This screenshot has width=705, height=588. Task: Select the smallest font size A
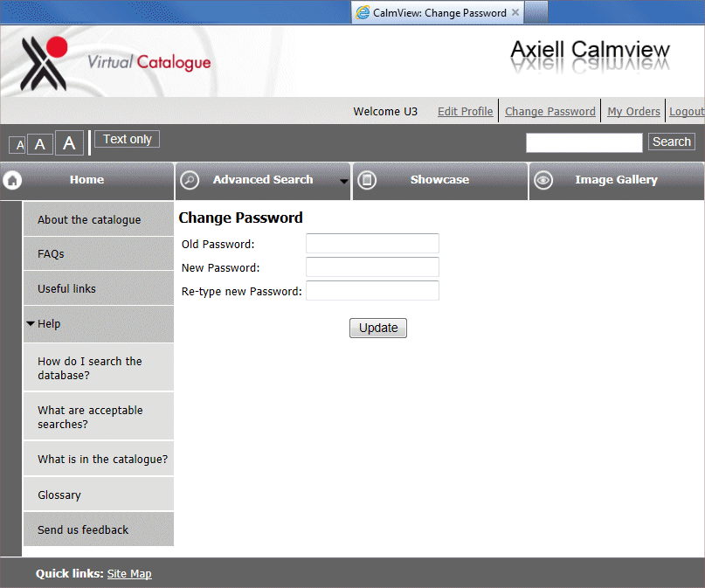pos(17,144)
